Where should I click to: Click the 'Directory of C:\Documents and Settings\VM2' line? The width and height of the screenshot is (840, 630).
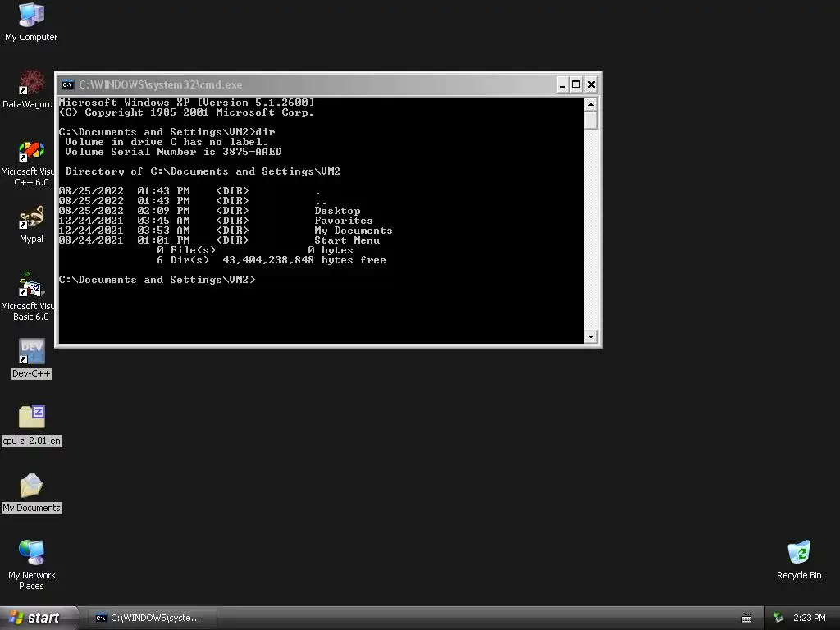pos(203,171)
